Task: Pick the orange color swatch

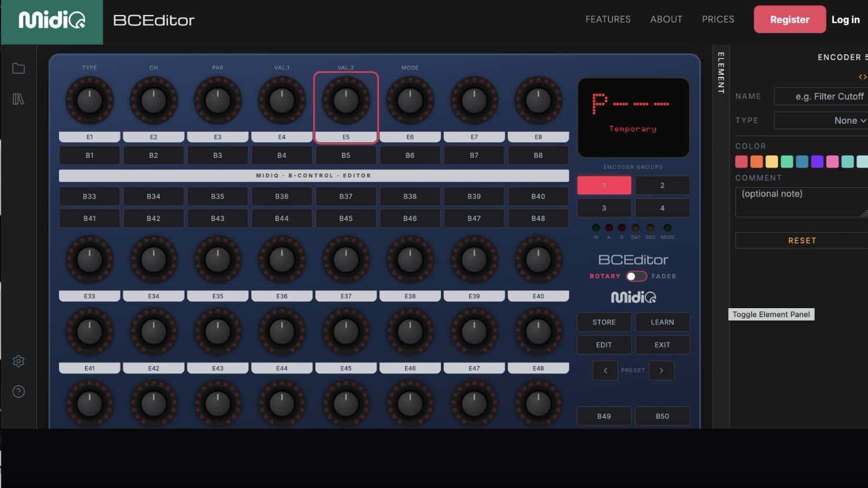Action: (757, 162)
